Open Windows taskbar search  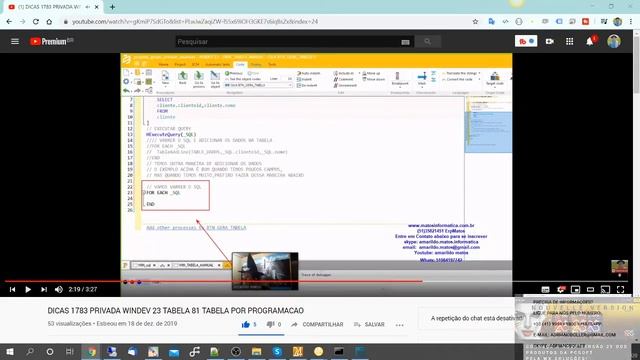[30, 351]
